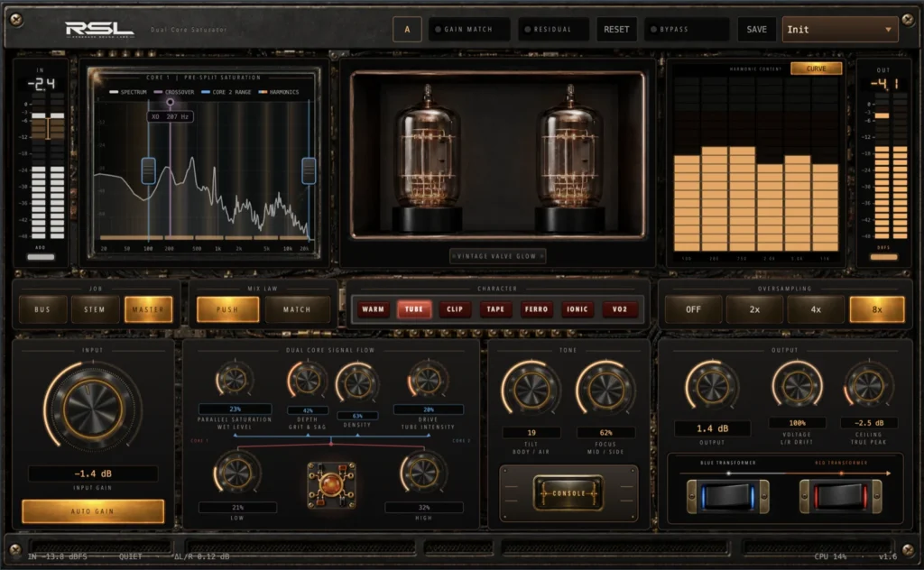Click the Focus Mid/Side knob
924x570 pixels.
click(605, 390)
